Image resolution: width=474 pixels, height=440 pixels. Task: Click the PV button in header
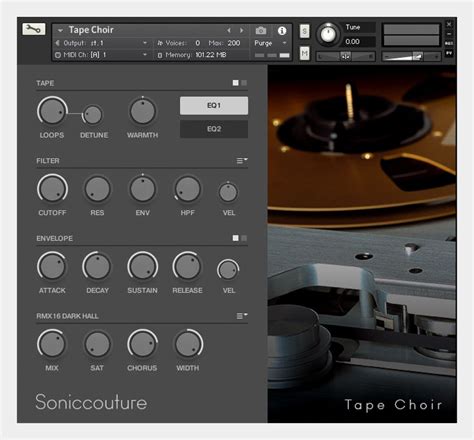pyautogui.click(x=449, y=53)
